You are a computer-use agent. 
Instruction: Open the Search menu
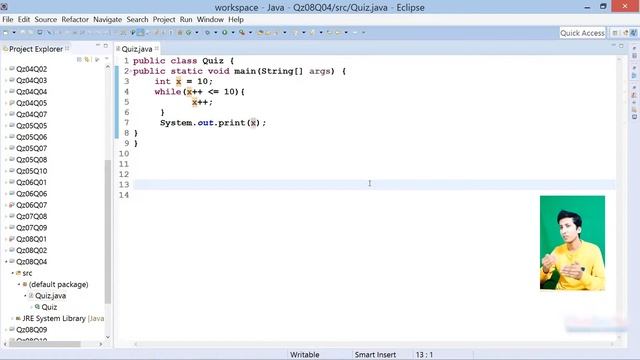[x=137, y=20]
